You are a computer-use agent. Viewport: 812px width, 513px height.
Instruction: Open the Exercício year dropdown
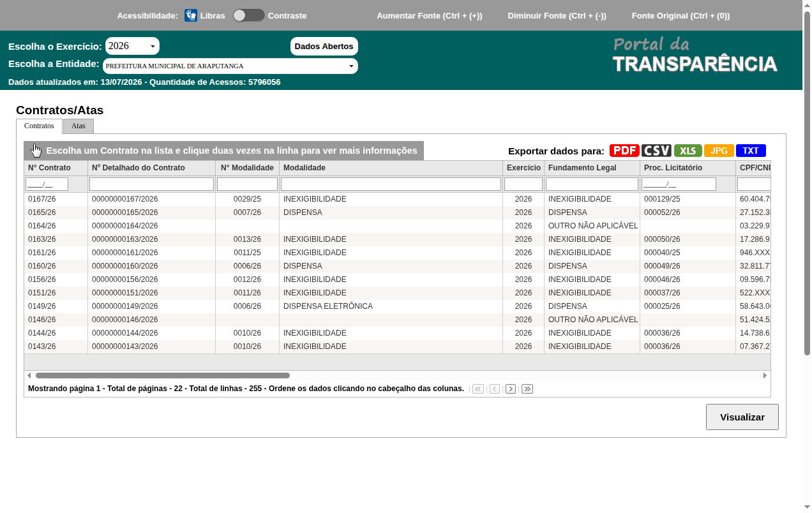pos(132,46)
